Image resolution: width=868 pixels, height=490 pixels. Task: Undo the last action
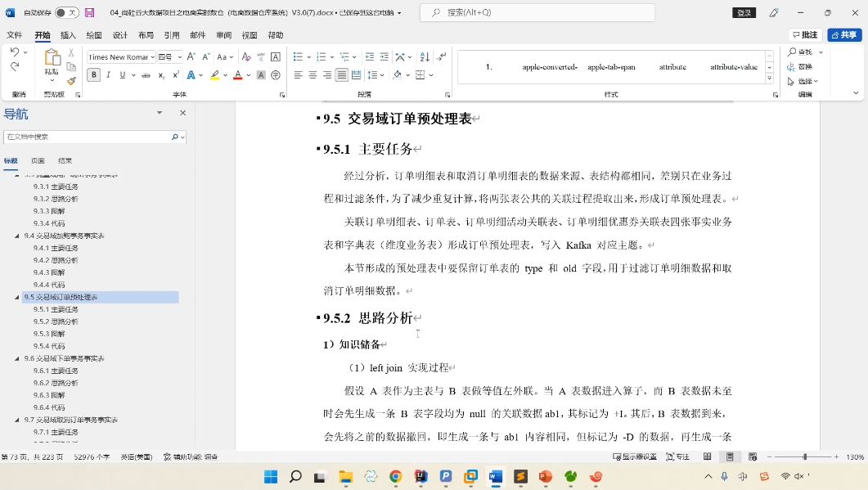15,52
